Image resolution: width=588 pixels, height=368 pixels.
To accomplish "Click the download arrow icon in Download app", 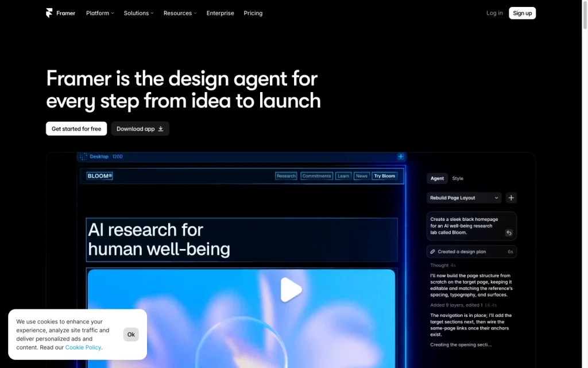I will 161,129.
